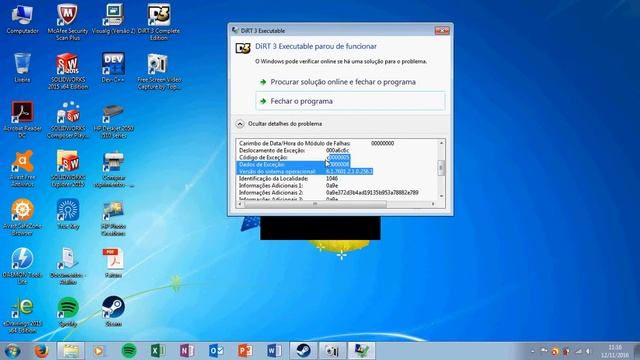
Task: Select the 'Código de Exceção' row
Action: (x=294, y=157)
